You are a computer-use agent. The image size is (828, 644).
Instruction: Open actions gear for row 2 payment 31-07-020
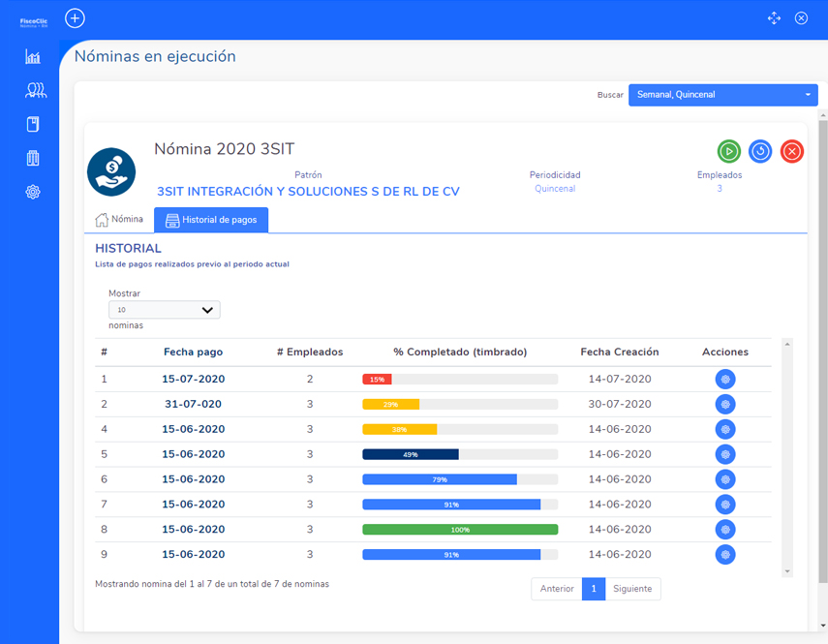click(725, 405)
